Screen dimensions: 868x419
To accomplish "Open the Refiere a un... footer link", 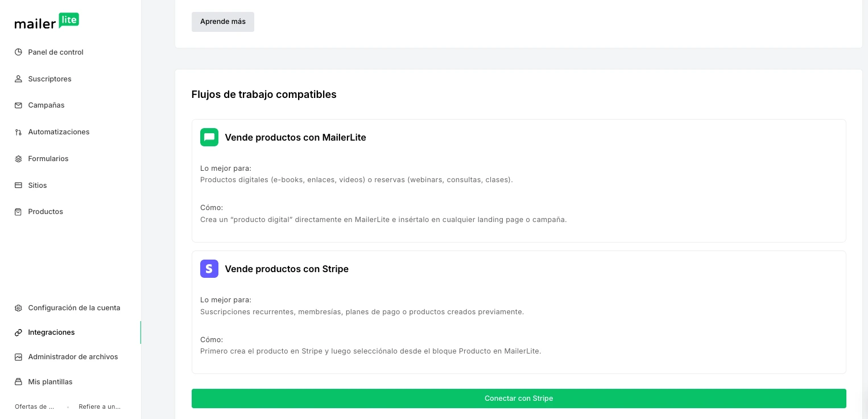I will tap(100, 407).
